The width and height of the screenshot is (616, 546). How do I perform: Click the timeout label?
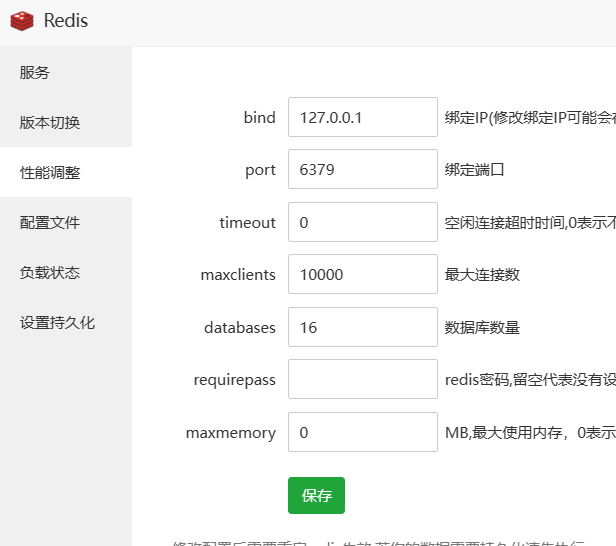(x=248, y=222)
